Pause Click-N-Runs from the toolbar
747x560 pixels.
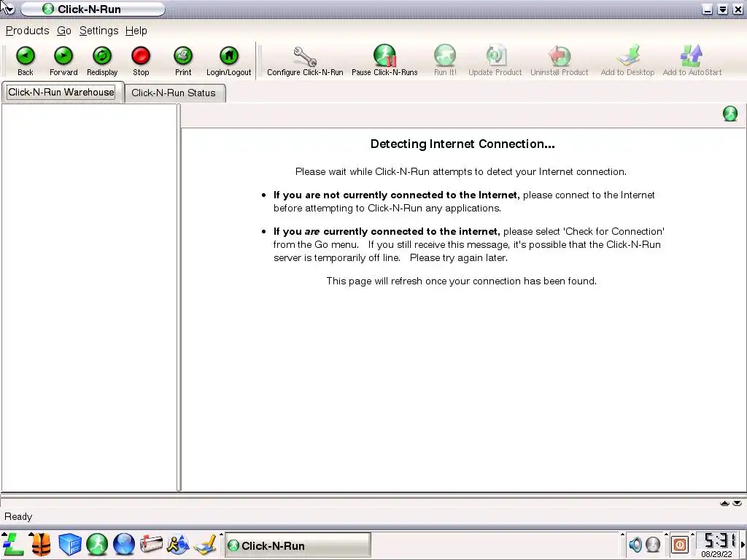pyautogui.click(x=384, y=61)
